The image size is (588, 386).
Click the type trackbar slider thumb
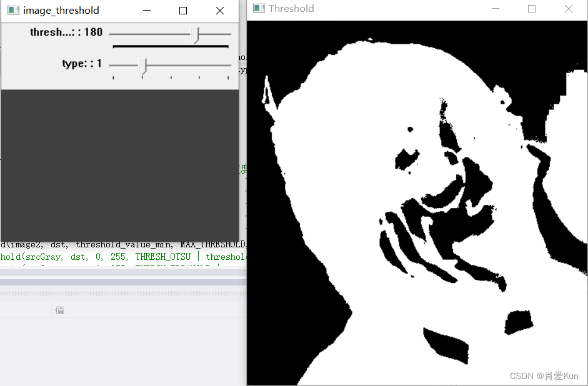click(x=142, y=66)
